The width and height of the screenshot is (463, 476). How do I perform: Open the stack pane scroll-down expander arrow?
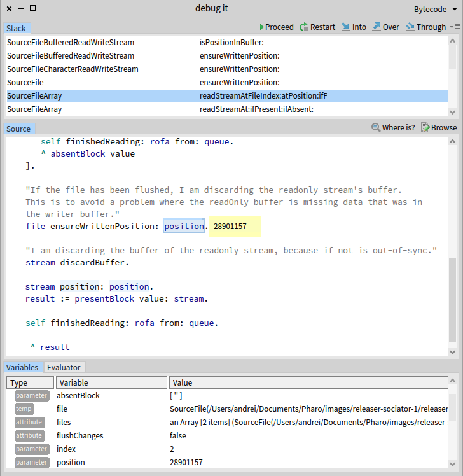click(x=453, y=112)
